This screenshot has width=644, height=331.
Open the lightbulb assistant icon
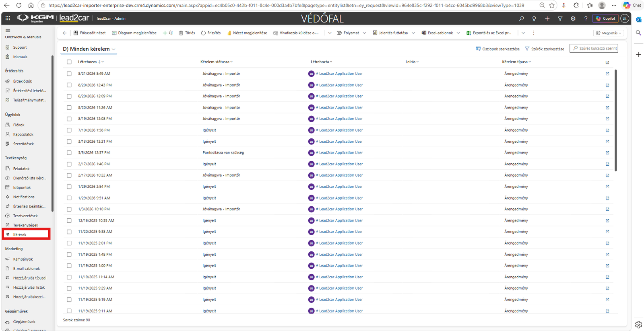click(x=534, y=19)
